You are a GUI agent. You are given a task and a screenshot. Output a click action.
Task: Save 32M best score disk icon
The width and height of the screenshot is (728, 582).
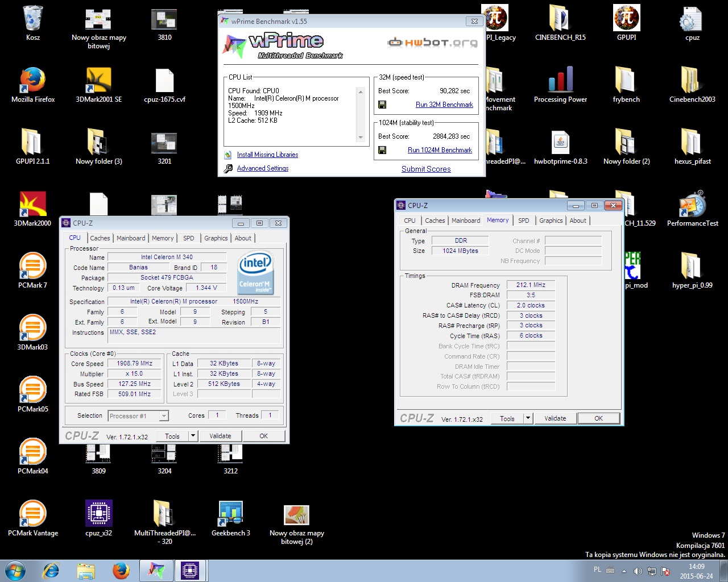coord(382,105)
